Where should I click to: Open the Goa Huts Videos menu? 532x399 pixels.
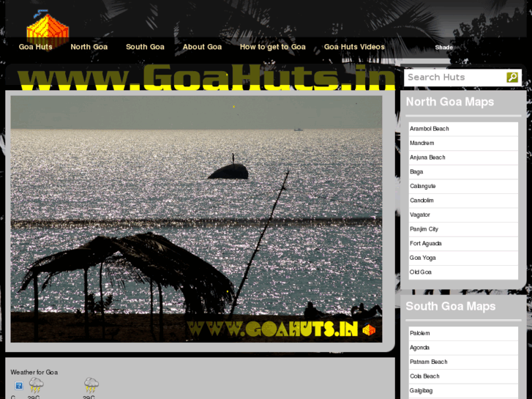point(354,47)
